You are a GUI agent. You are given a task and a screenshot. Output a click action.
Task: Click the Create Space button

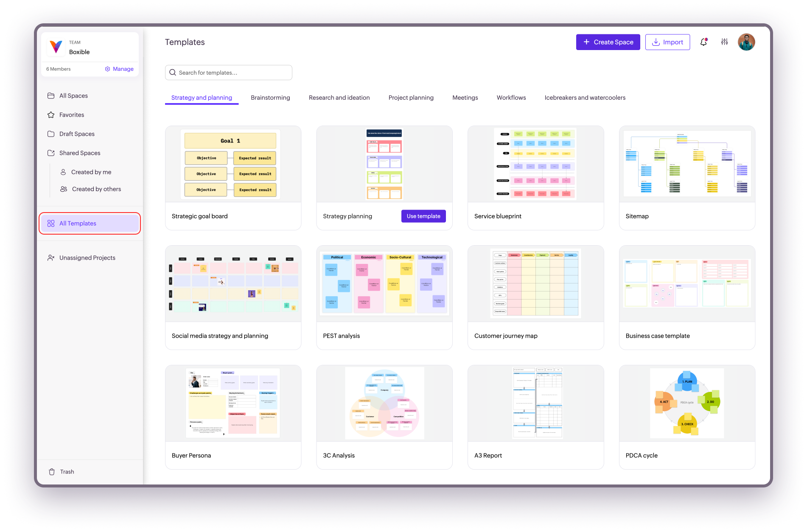point(608,42)
